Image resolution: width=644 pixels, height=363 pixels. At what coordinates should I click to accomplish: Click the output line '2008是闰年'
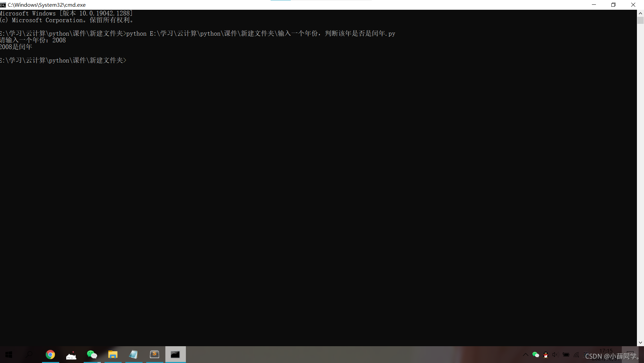point(16,47)
